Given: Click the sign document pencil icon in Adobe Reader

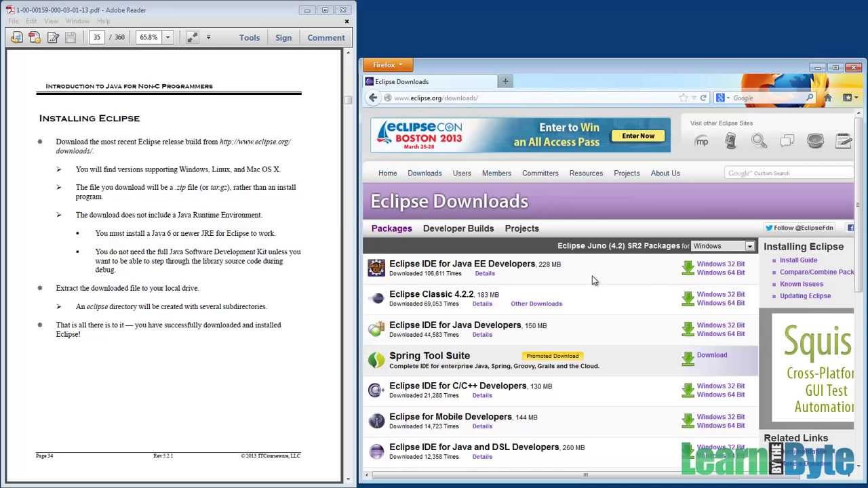Looking at the screenshot, I should tap(53, 37).
